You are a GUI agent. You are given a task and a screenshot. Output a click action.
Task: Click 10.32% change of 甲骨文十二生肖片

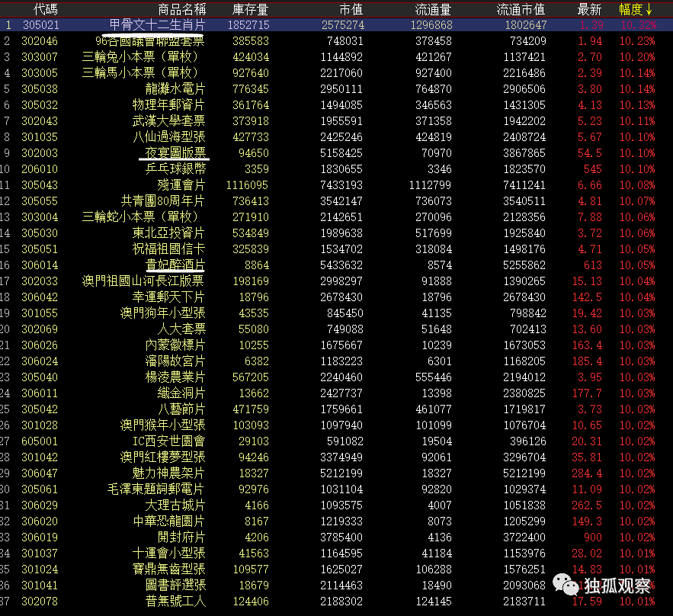(638, 25)
